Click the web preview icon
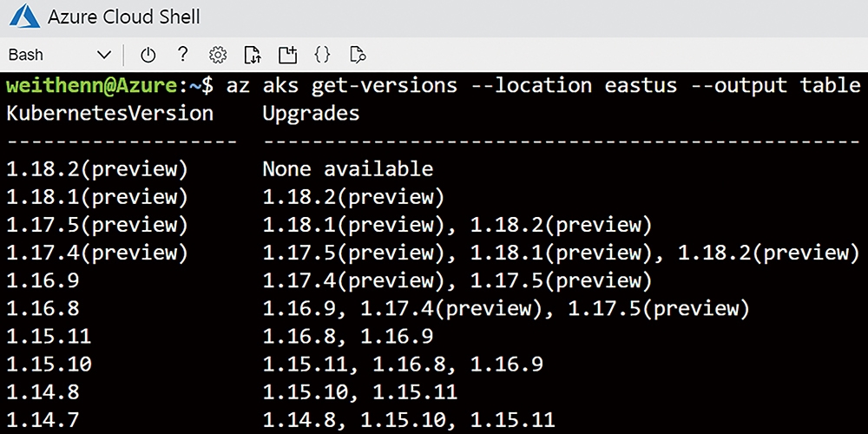Image resolution: width=868 pixels, height=434 pixels. (x=358, y=55)
